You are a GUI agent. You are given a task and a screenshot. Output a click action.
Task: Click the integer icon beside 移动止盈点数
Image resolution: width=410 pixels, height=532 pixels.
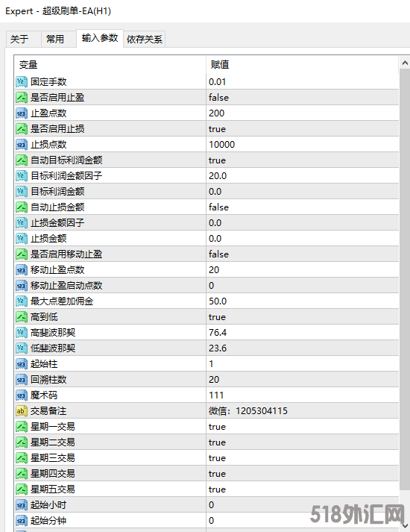(22, 270)
